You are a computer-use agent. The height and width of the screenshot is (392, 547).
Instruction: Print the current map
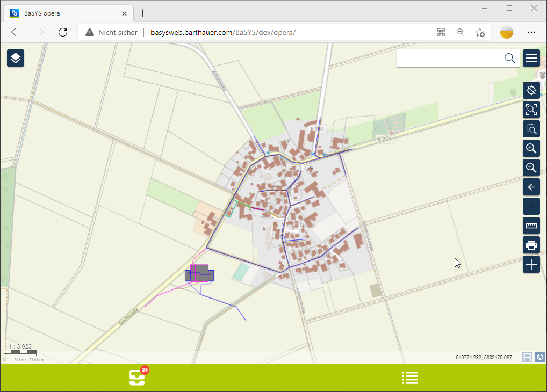(x=531, y=245)
